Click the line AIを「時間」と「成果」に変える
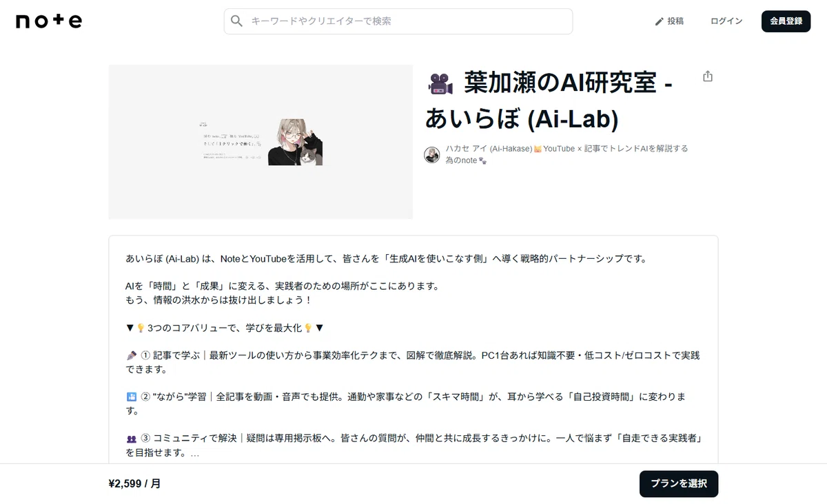Image resolution: width=827 pixels, height=504 pixels. [283, 286]
